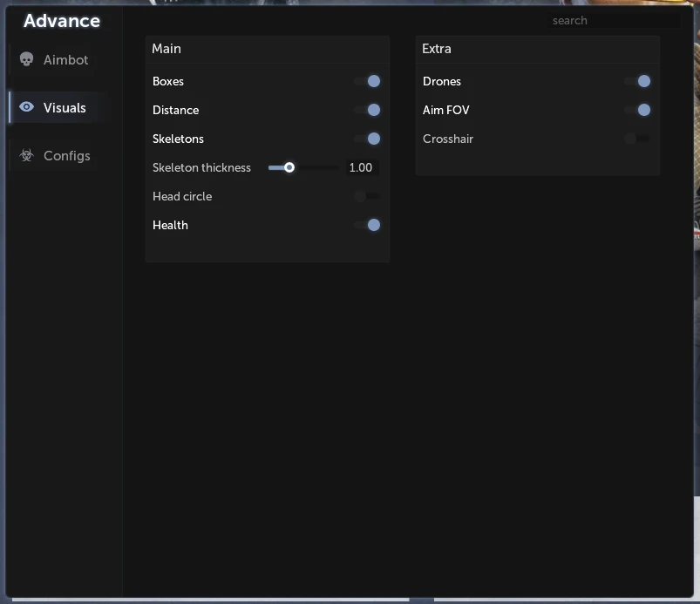Image resolution: width=700 pixels, height=604 pixels.
Task: Disable the Boxes toggle
Action: (x=367, y=81)
